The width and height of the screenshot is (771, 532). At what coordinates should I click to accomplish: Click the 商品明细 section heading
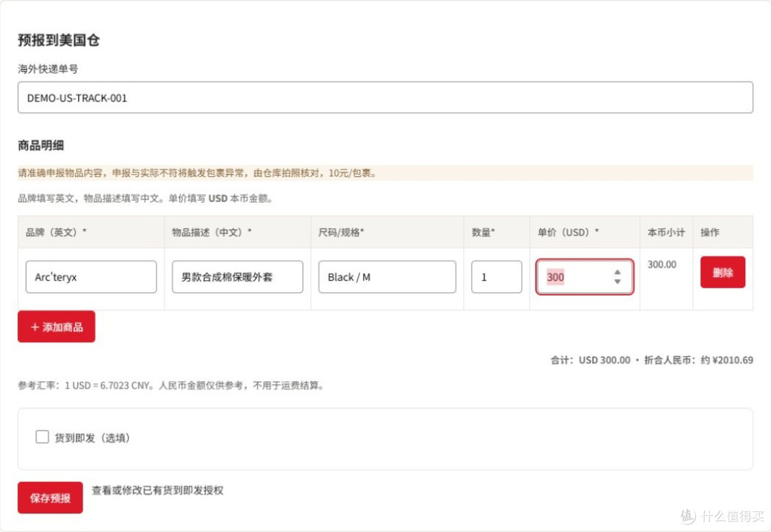coord(41,145)
